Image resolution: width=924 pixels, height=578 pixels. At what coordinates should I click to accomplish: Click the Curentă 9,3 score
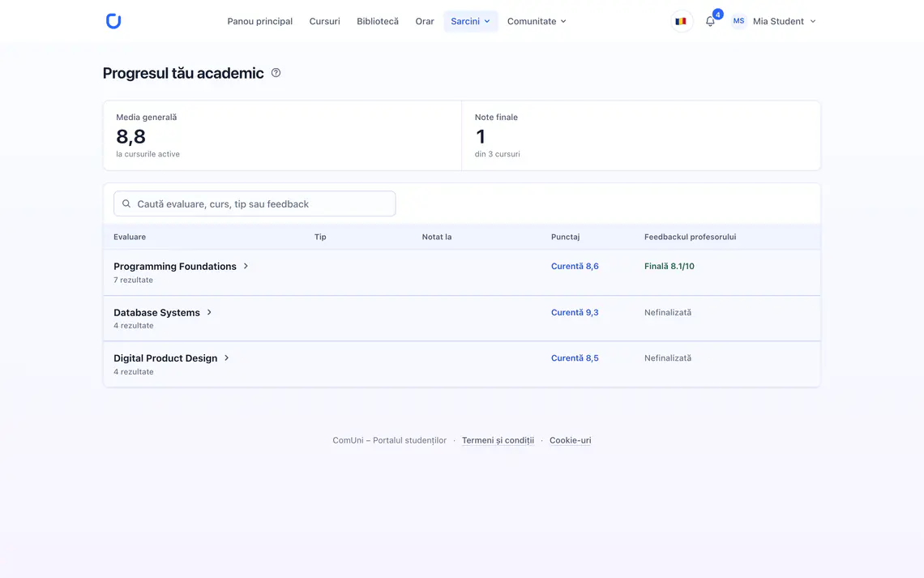point(575,312)
